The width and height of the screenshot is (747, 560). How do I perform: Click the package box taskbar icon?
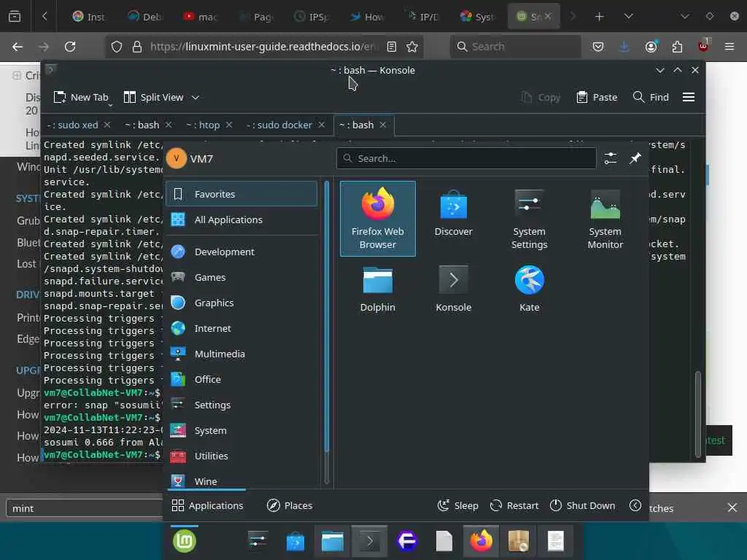coord(519,542)
